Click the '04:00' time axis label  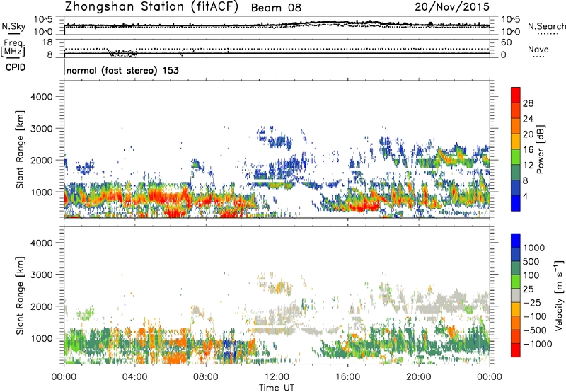[x=134, y=377]
